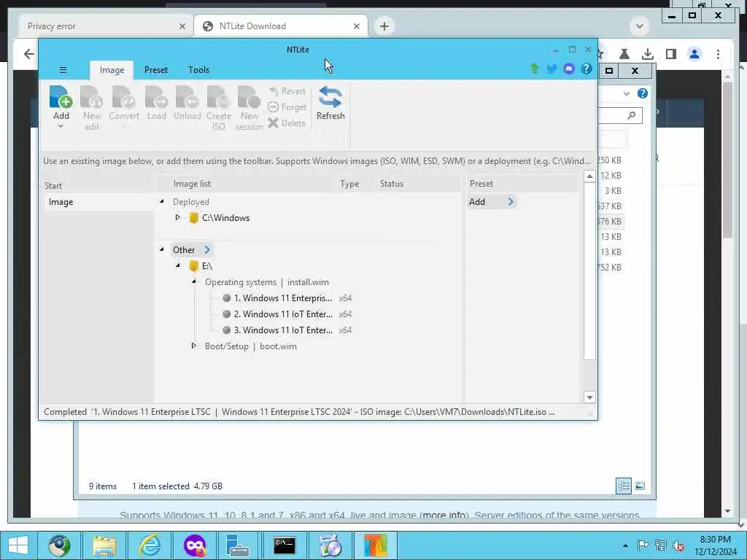Toggle the browser side panel icon
Image resolution: width=747 pixels, height=560 pixels.
(x=671, y=54)
